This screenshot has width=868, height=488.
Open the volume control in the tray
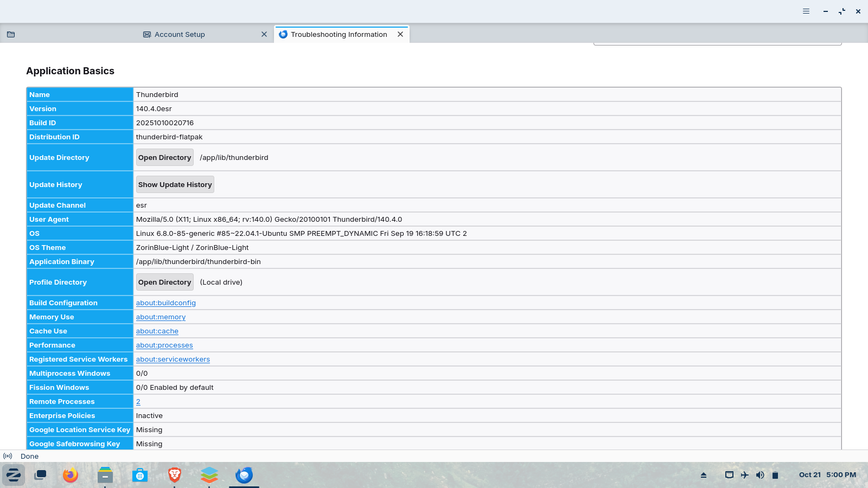(760, 475)
